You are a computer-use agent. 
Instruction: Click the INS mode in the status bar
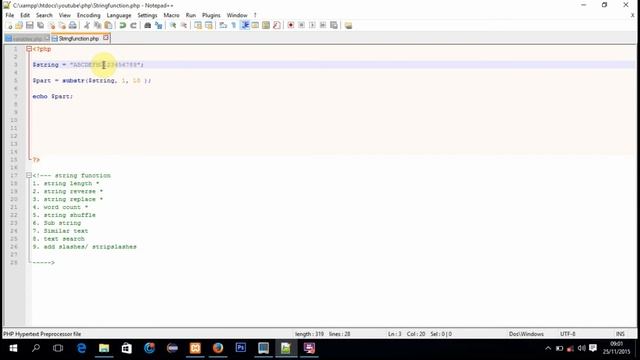coord(620,334)
